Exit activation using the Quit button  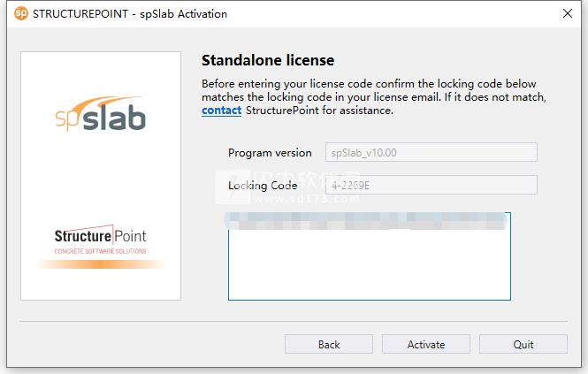pyautogui.click(x=523, y=344)
